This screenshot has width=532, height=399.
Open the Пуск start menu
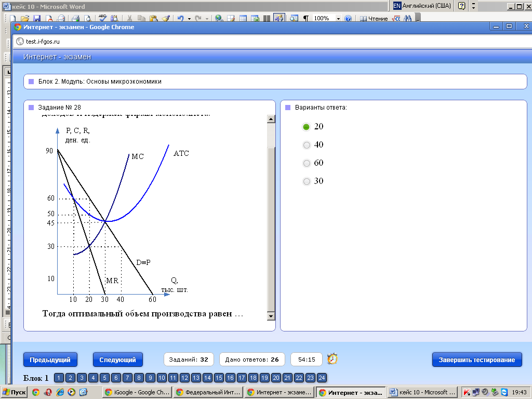[x=14, y=392]
